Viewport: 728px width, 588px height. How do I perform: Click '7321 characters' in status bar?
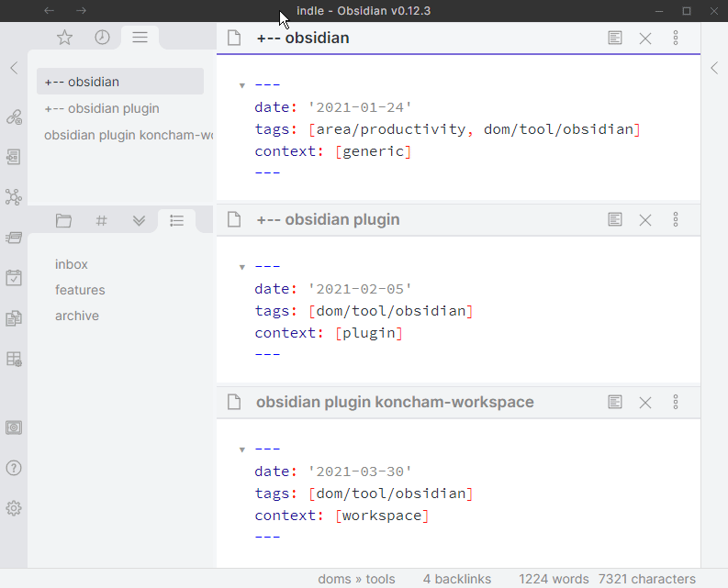point(646,579)
